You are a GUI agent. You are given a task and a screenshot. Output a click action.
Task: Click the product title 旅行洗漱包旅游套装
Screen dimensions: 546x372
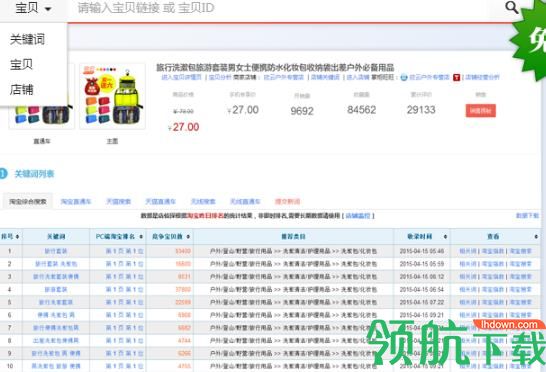(x=275, y=67)
